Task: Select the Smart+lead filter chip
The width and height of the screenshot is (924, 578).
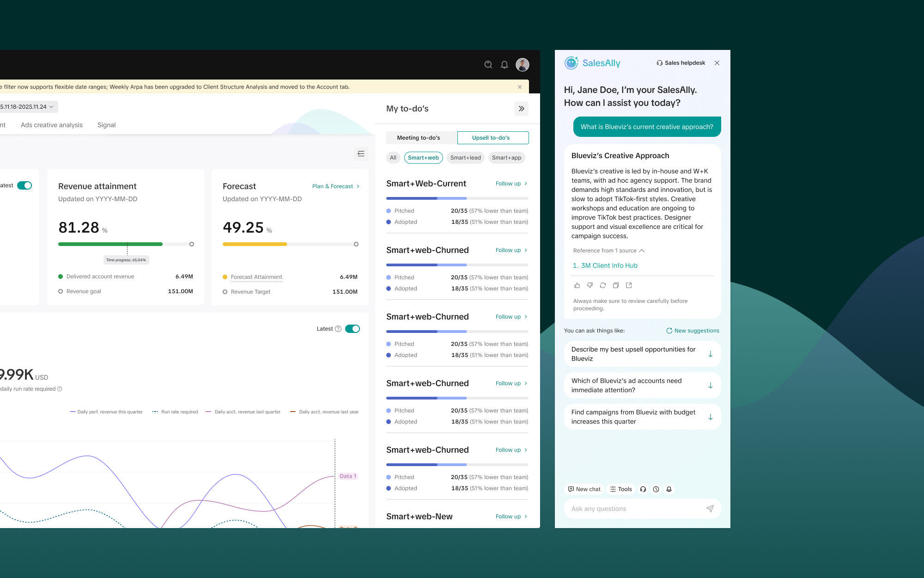Action: pos(465,158)
